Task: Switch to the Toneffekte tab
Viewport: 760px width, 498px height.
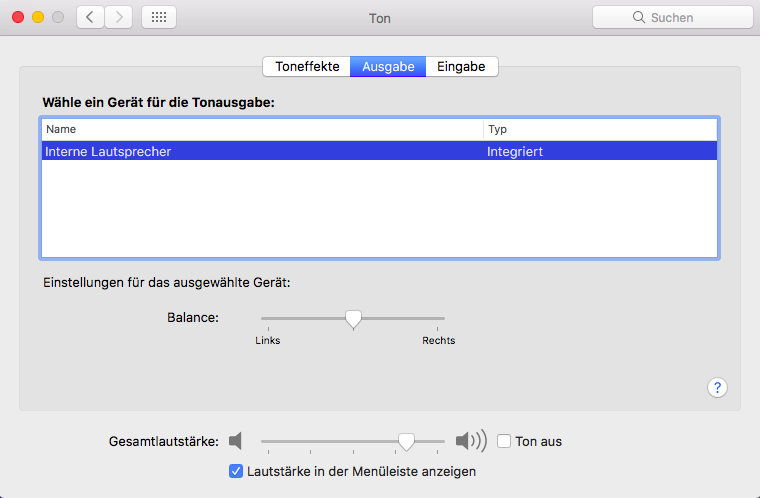Action: [x=307, y=67]
